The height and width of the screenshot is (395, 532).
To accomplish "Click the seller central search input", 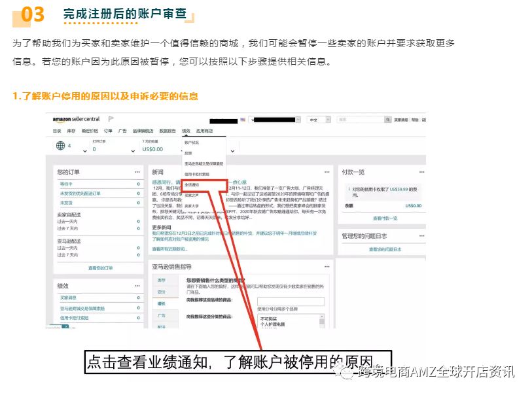I will [361, 120].
